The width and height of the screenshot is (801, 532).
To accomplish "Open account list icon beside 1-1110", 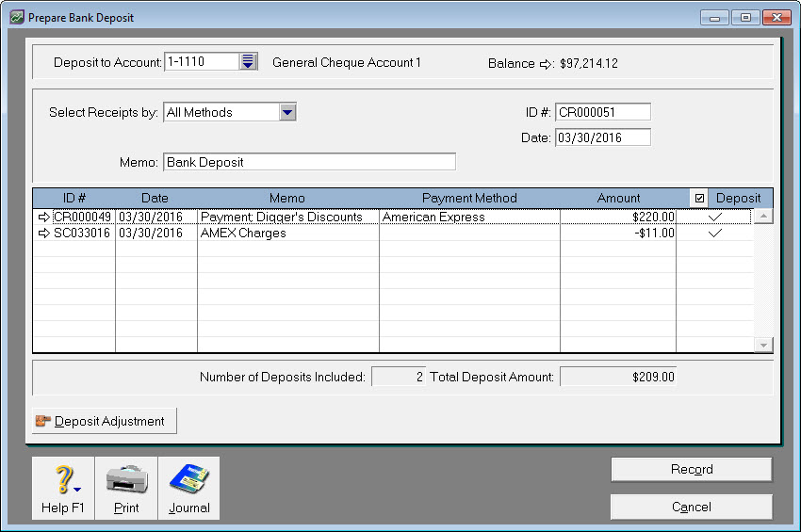I will tap(248, 62).
